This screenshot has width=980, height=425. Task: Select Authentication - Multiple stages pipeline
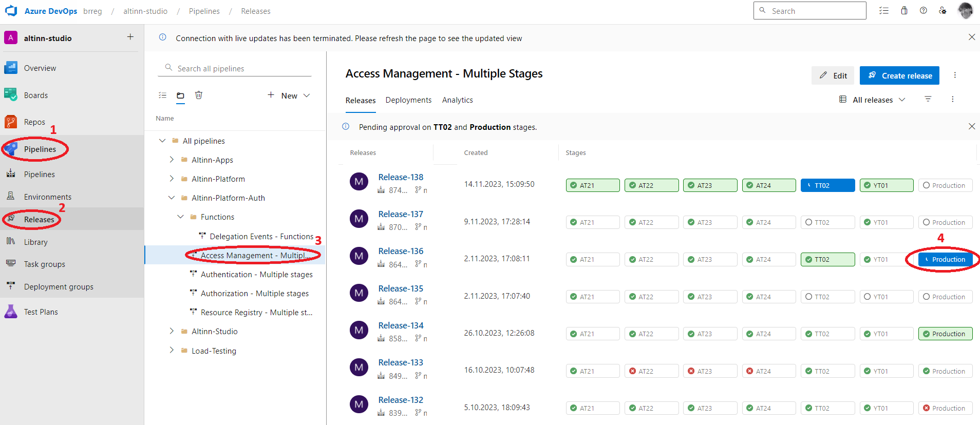pyautogui.click(x=256, y=274)
